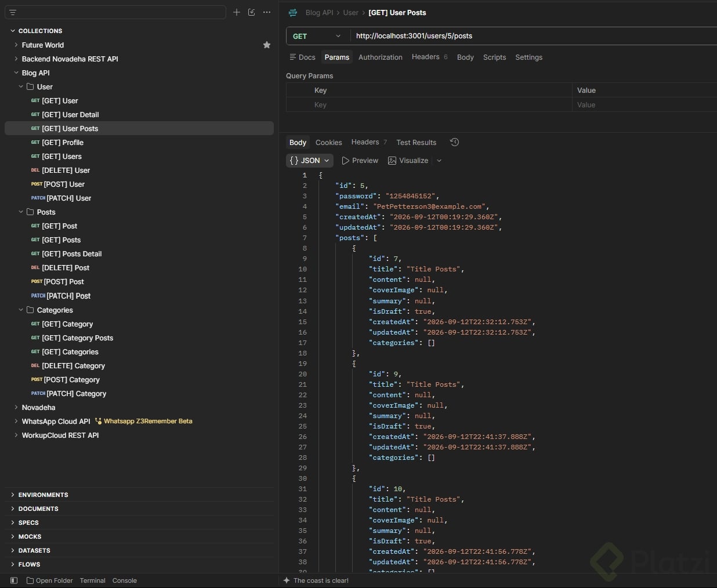The width and height of the screenshot is (717, 588).
Task: Open the response history clock icon
Action: point(455,142)
